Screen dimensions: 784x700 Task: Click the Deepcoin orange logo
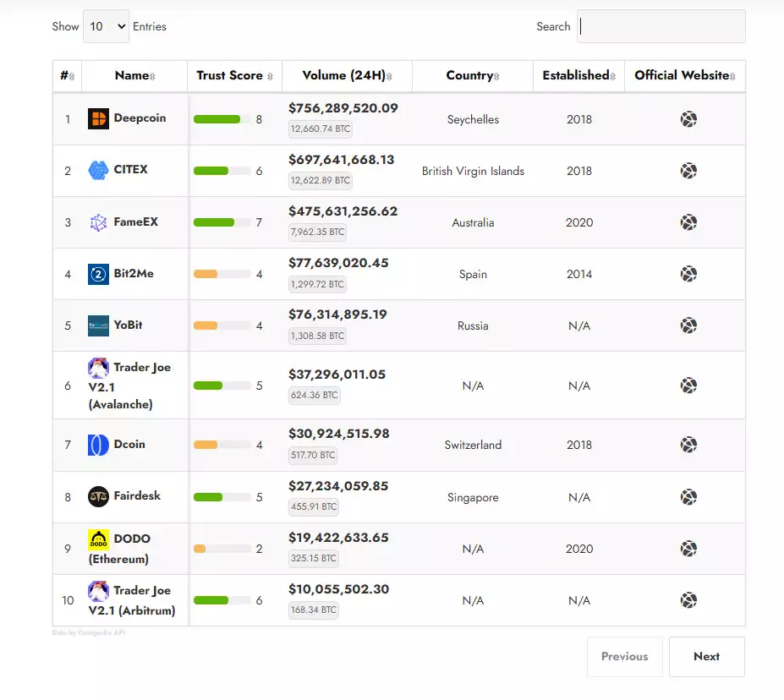[98, 119]
